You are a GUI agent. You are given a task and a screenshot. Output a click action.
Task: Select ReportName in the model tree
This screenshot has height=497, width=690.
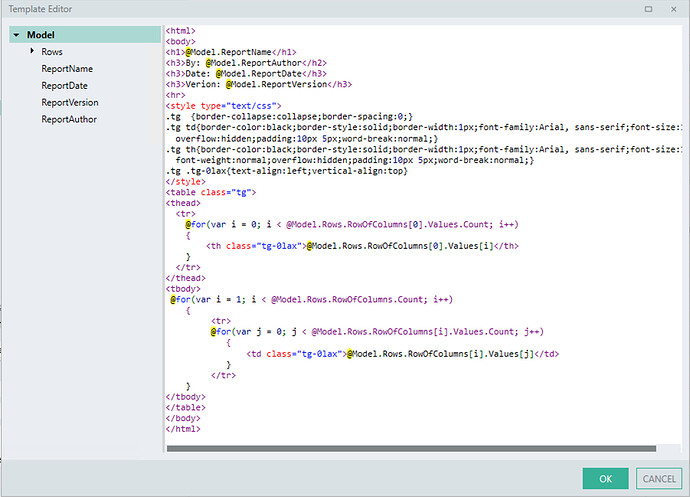click(x=67, y=69)
